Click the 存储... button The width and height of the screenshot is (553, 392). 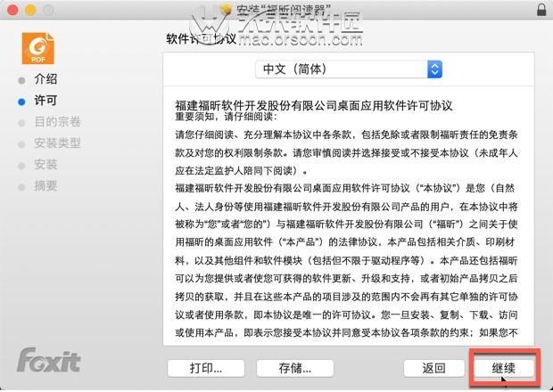coord(295,369)
